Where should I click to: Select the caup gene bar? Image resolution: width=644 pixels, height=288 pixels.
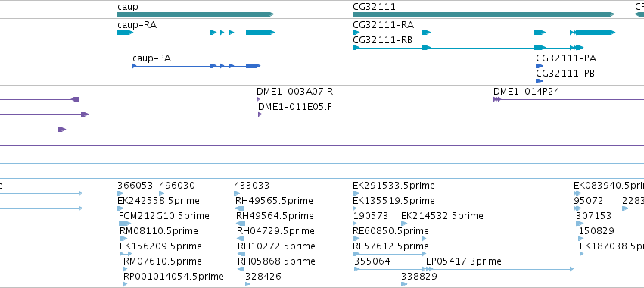tap(195, 14)
